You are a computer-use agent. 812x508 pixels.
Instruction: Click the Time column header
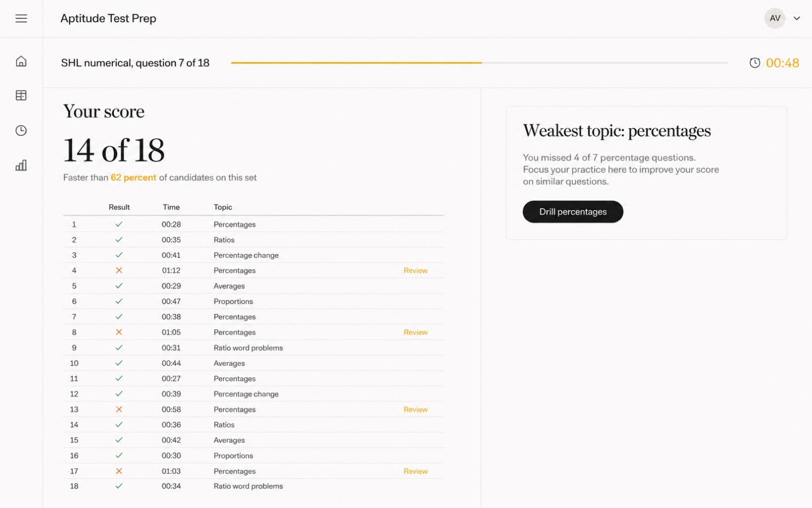(171, 207)
